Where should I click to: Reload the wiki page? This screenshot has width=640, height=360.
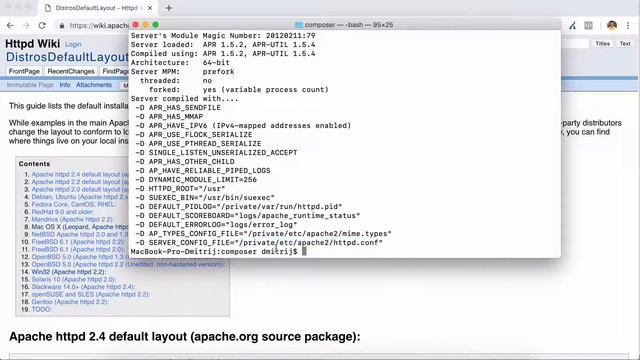[42, 25]
